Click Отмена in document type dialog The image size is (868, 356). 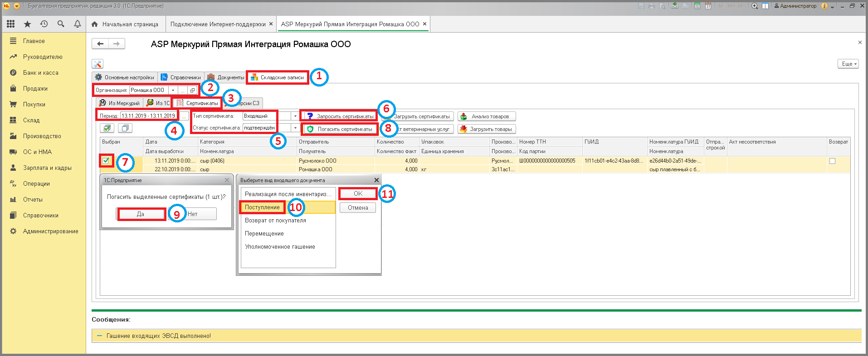(358, 207)
